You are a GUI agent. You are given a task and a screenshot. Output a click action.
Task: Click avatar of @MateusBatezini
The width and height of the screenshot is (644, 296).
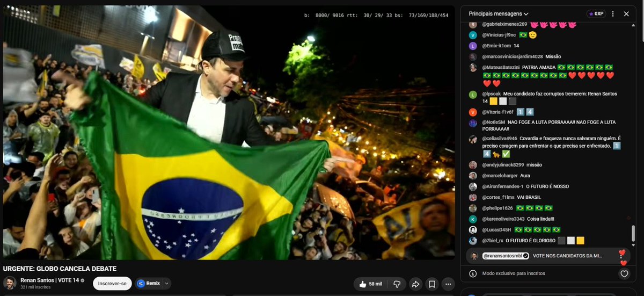[473, 67]
